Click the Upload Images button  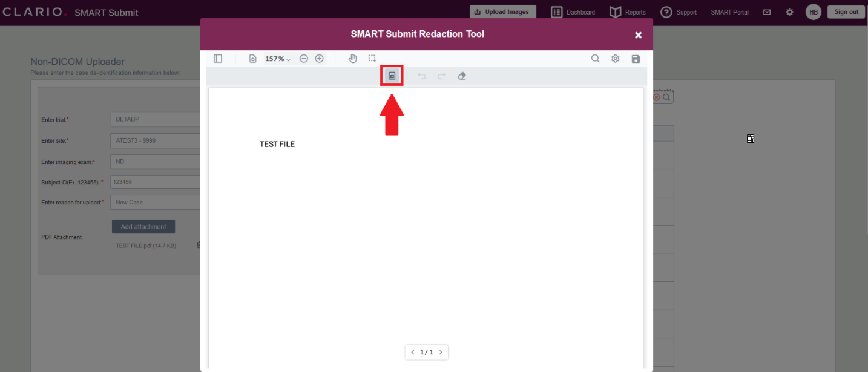tap(503, 11)
